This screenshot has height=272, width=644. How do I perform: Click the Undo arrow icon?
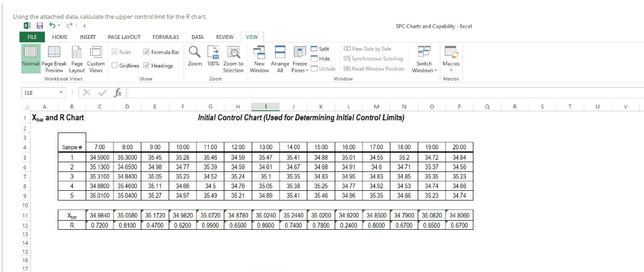(53, 26)
